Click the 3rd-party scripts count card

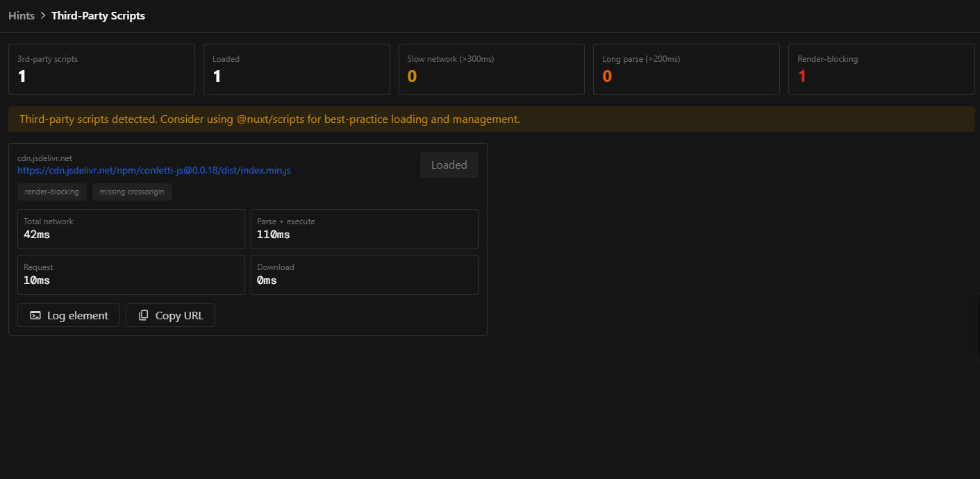[101, 69]
